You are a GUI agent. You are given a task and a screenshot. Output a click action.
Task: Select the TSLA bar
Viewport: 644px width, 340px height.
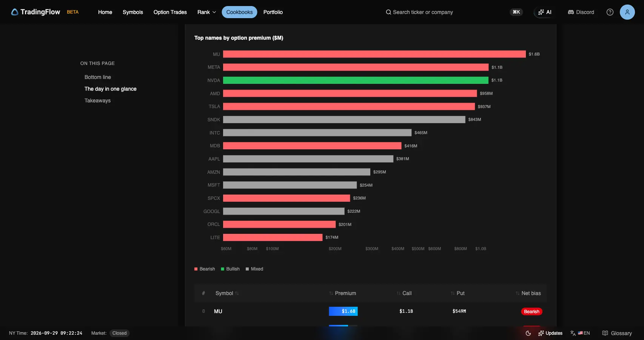pyautogui.click(x=349, y=107)
